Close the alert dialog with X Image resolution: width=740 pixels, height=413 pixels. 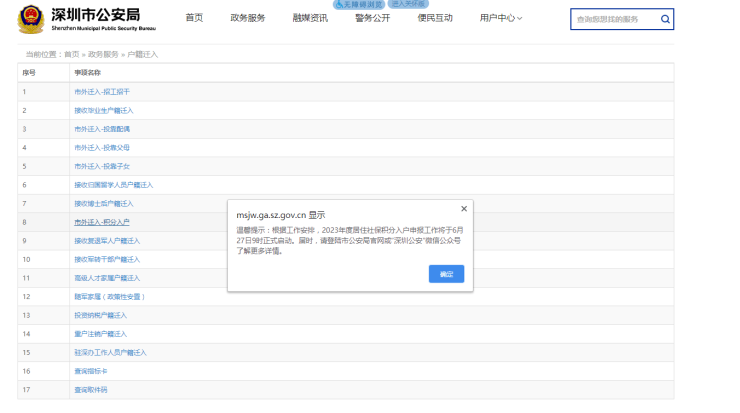463,209
